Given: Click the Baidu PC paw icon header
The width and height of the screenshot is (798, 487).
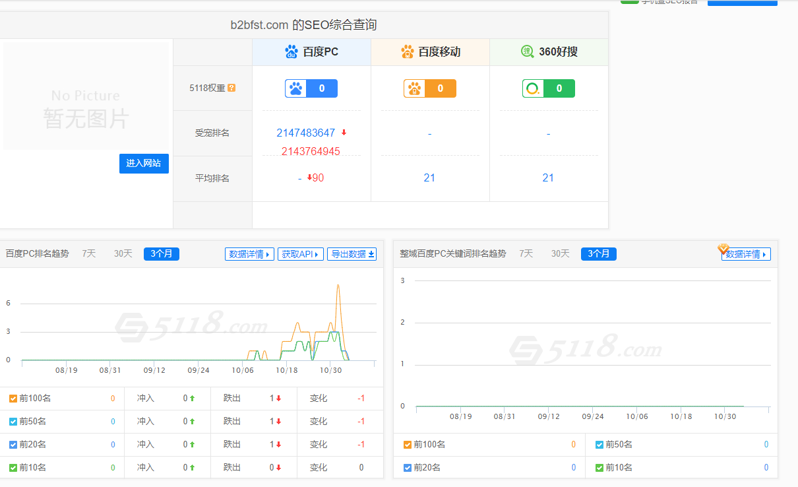Looking at the screenshot, I should click(x=291, y=51).
